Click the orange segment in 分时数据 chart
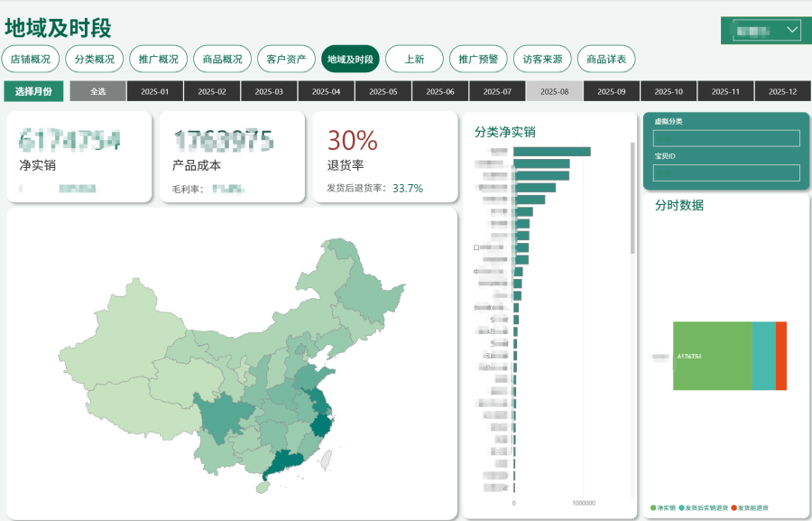 [x=781, y=356]
